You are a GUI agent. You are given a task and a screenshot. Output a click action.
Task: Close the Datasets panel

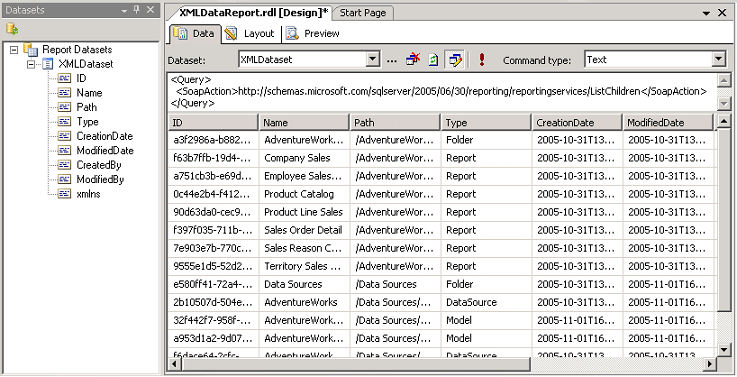click(150, 10)
